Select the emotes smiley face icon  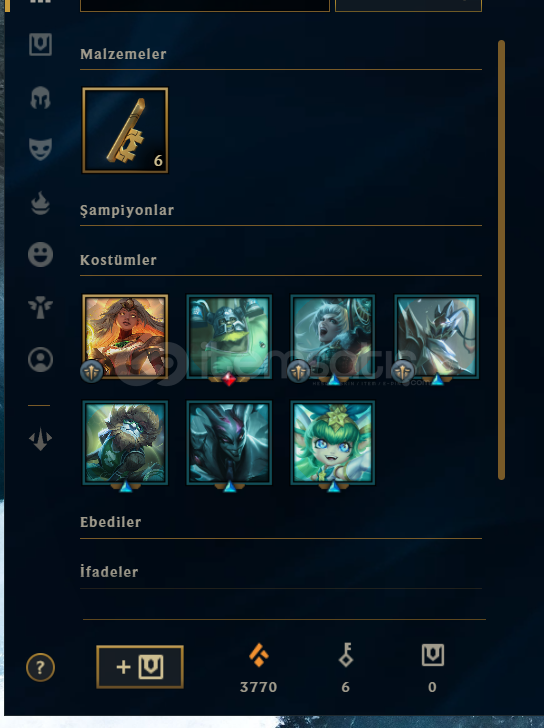(40, 254)
